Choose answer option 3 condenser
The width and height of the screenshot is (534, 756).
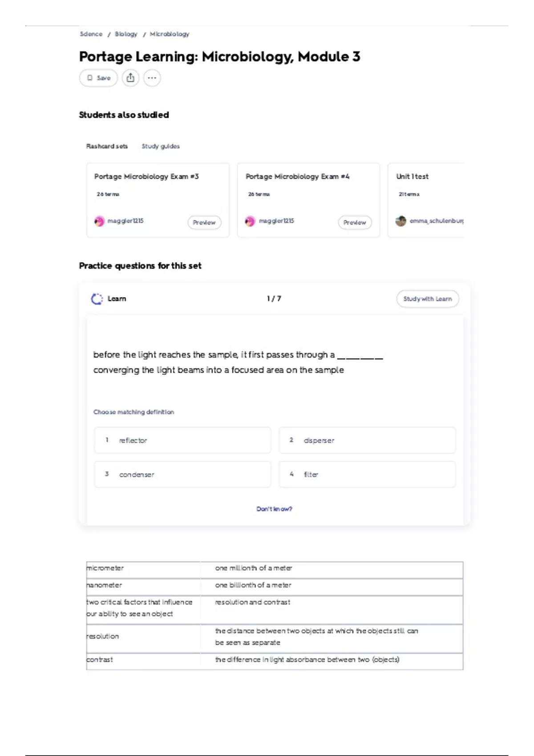click(182, 475)
